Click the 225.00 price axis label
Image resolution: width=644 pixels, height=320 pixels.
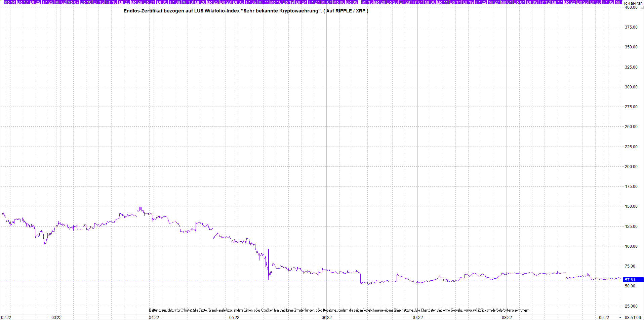click(x=631, y=147)
